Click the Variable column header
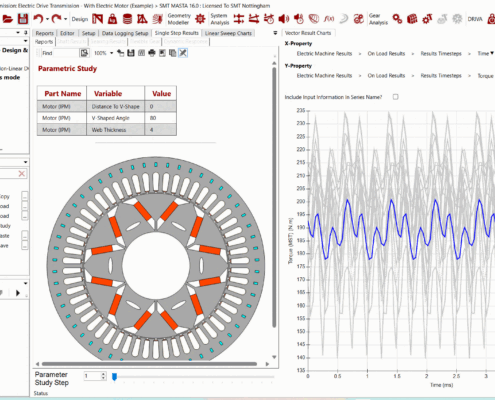 tap(116, 93)
